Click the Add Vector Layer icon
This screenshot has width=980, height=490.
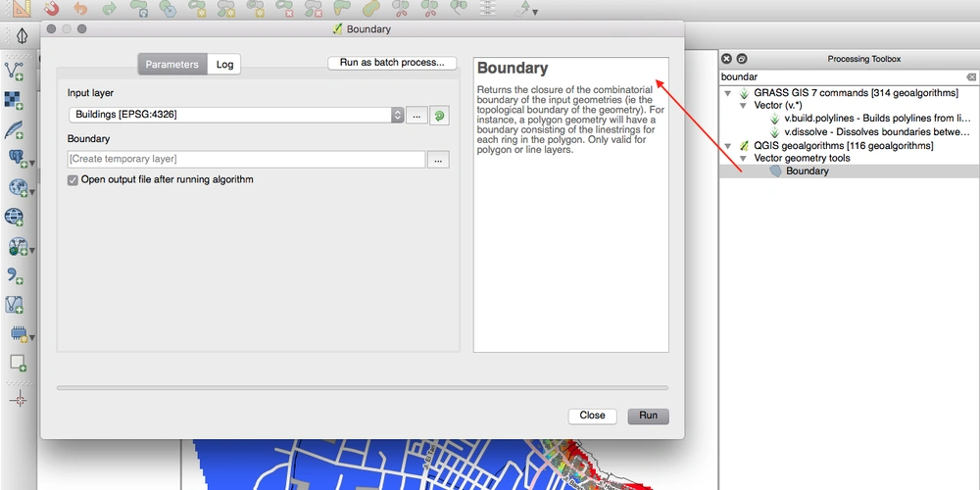tap(14, 71)
